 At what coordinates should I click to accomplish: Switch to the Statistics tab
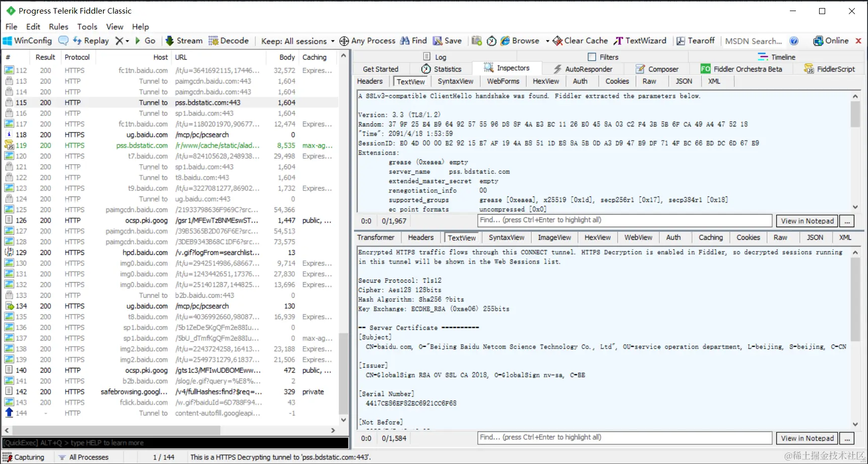(442, 69)
